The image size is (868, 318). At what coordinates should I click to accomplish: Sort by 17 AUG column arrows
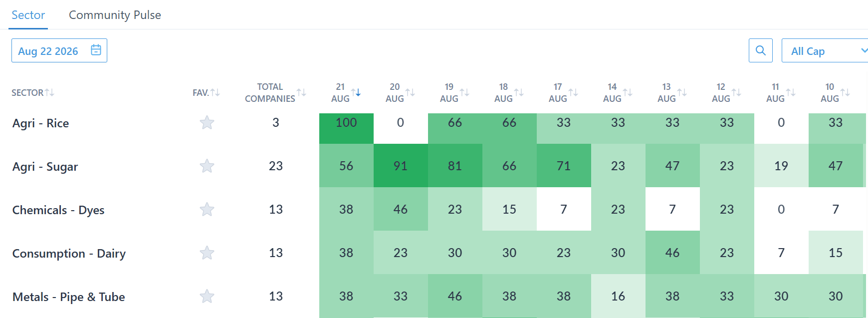coord(573,92)
